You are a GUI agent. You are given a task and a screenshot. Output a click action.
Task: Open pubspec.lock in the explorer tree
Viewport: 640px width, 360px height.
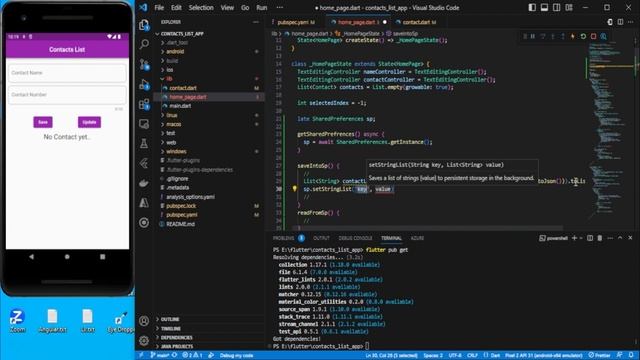pos(181,206)
